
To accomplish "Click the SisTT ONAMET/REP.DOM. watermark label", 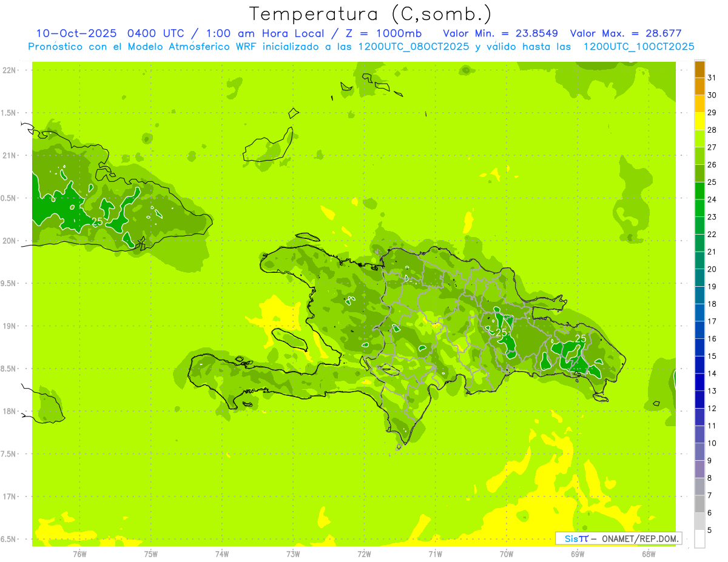I will [x=618, y=538].
